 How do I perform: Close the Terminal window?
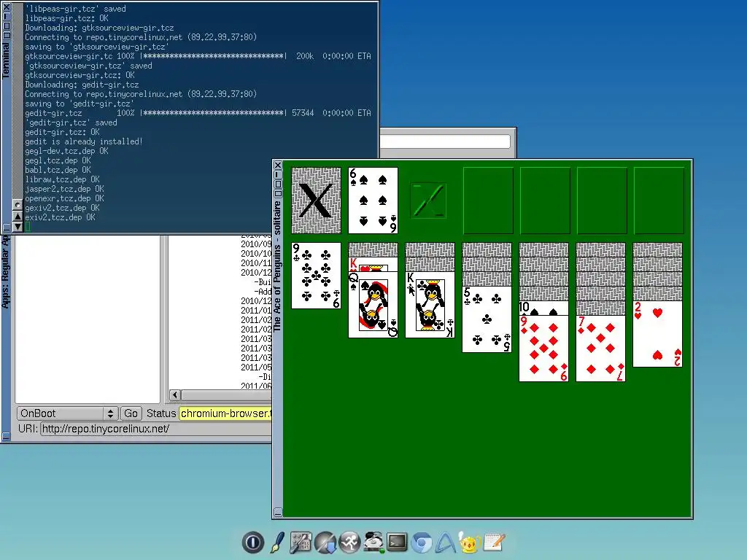pos(6,7)
